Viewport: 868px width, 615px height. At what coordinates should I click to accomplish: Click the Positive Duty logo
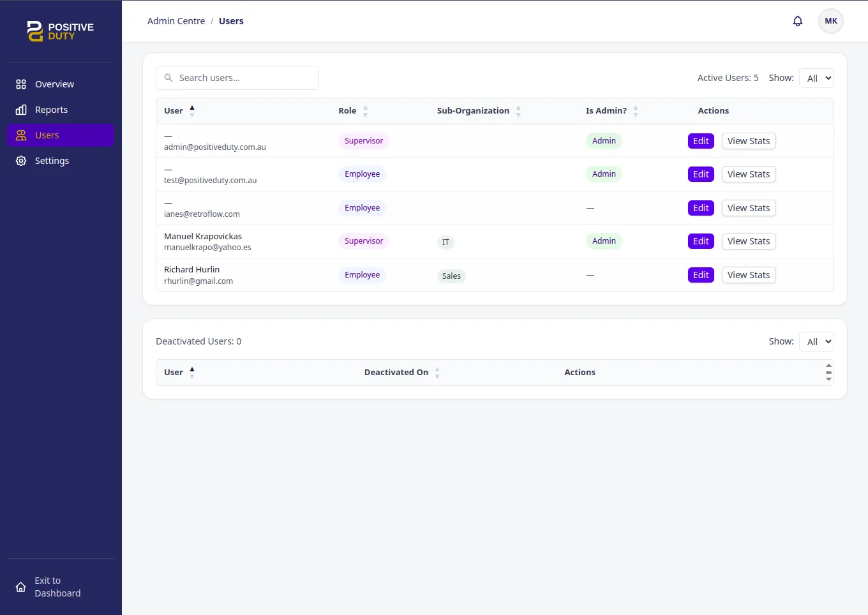pos(61,31)
